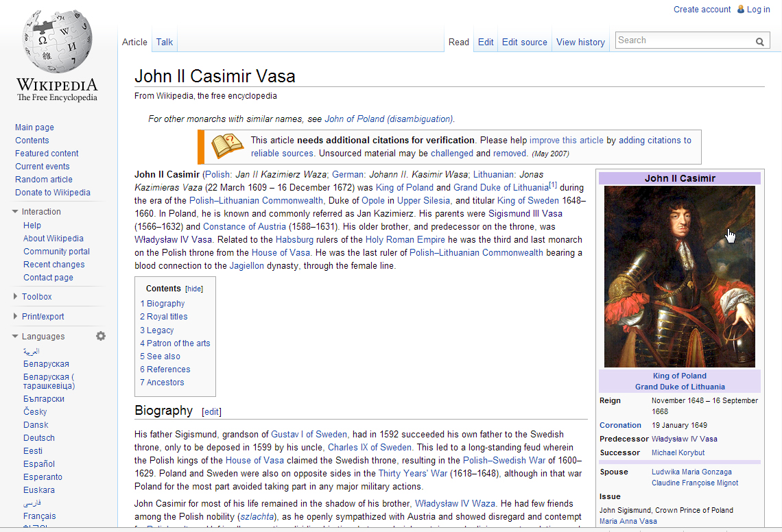Jump to Legacy section in Contents

tap(157, 330)
